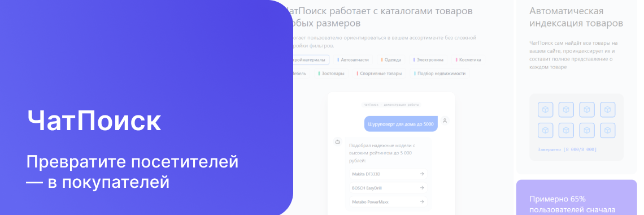Click the 'ЧатПоиск - демонстрация работы' label

(x=391, y=105)
